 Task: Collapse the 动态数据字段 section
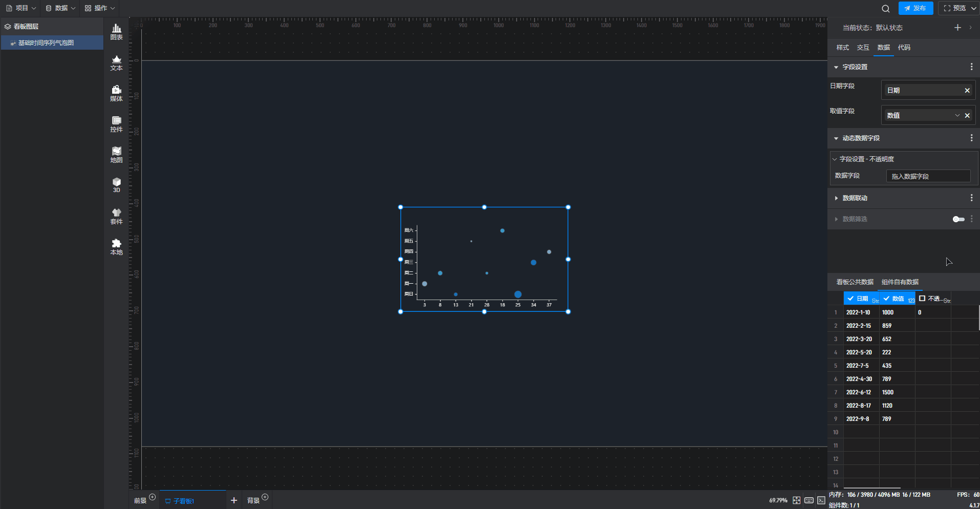click(x=836, y=138)
